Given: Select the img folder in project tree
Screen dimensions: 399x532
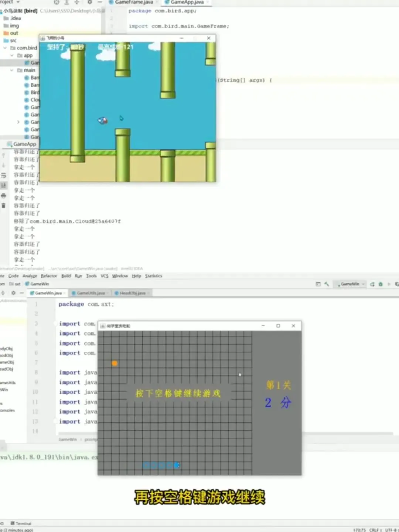Looking at the screenshot, I should point(11,25).
